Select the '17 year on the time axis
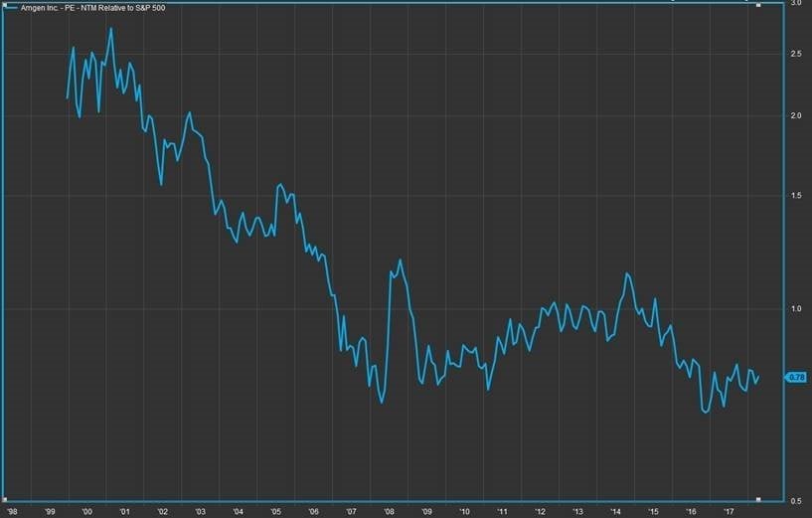This screenshot has height=518, width=812. coord(729,511)
